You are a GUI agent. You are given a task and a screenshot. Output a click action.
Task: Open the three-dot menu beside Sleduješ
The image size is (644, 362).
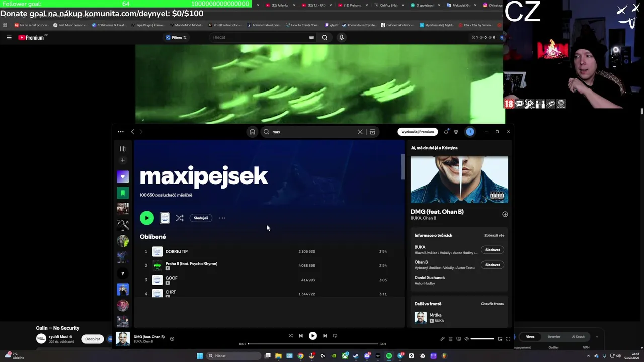tap(222, 218)
